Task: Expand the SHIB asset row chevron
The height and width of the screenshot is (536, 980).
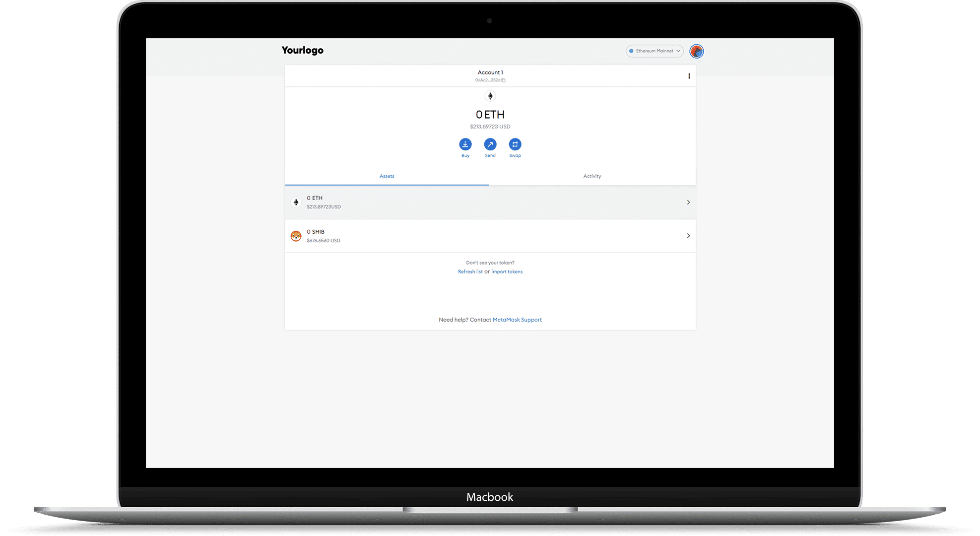Action: [688, 236]
